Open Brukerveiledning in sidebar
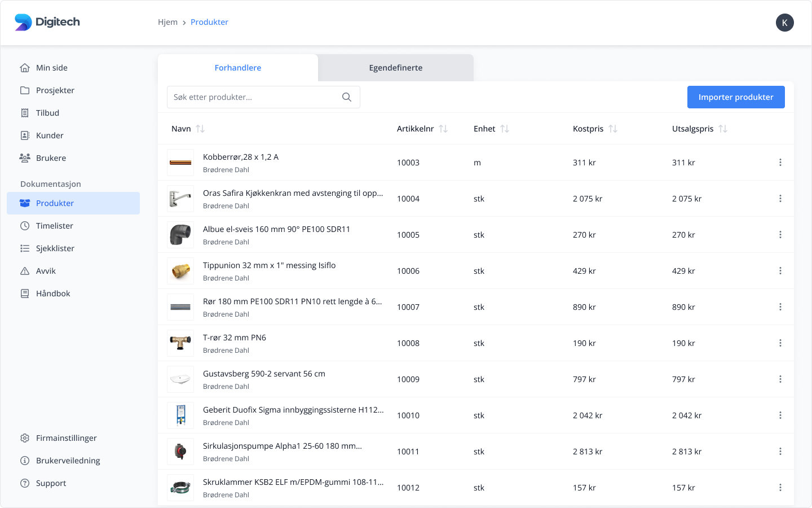The image size is (812, 508). (x=73, y=461)
